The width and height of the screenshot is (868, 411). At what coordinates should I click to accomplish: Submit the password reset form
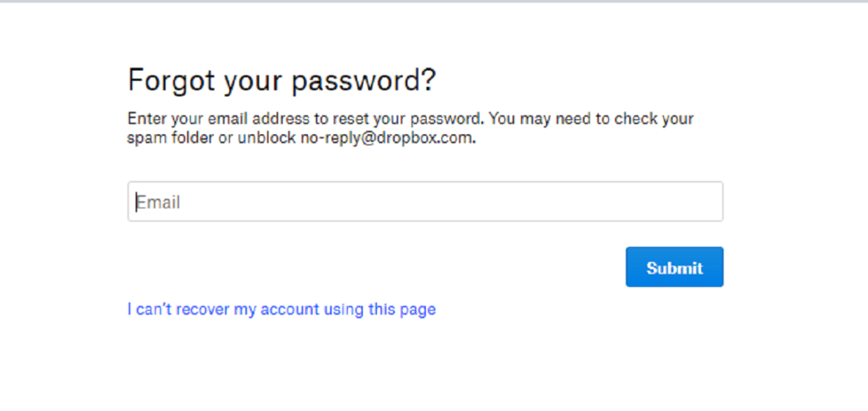tap(674, 268)
